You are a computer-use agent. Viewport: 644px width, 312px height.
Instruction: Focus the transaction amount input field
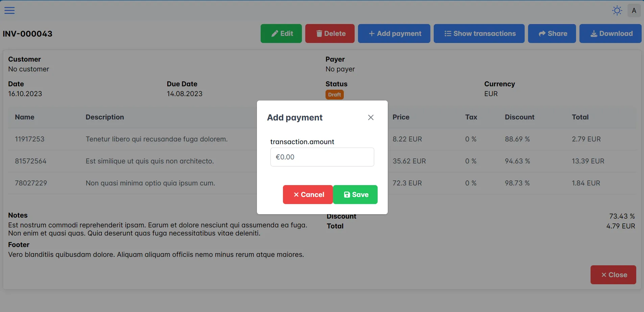322,157
